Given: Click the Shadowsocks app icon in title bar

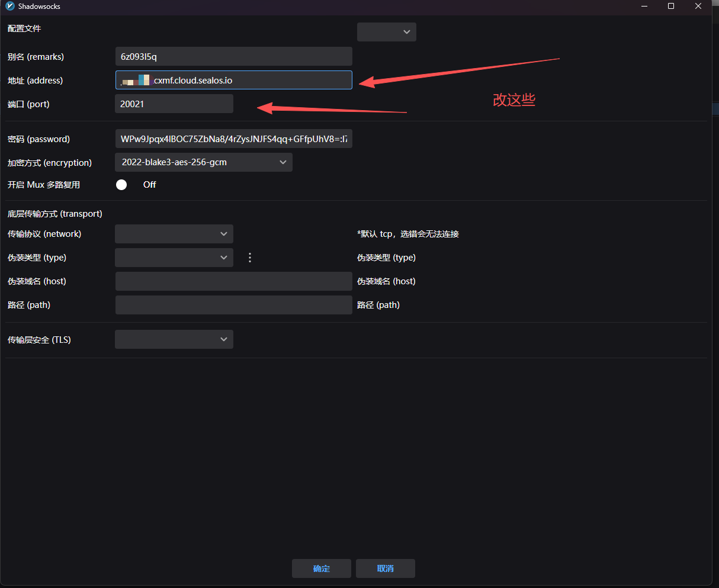Looking at the screenshot, I should tap(9, 7).
